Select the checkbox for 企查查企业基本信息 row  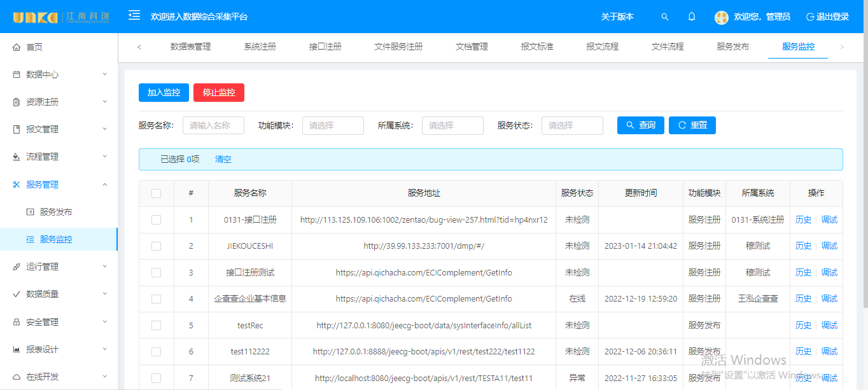tap(157, 298)
